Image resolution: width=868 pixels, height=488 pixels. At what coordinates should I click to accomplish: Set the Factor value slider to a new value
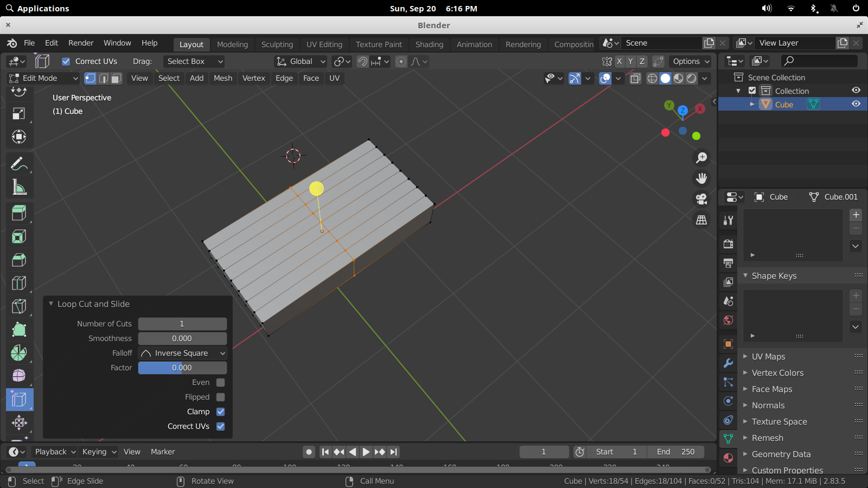[x=182, y=368]
